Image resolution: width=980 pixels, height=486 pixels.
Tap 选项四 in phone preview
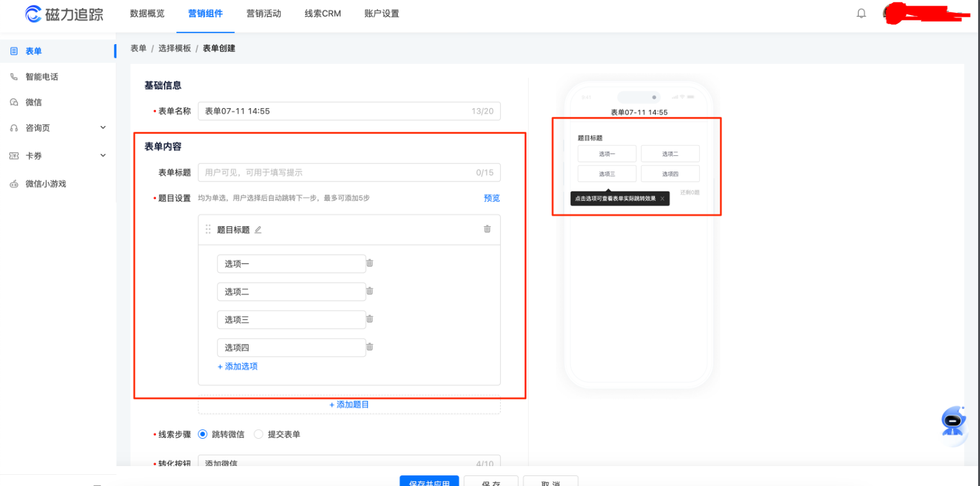click(x=670, y=173)
